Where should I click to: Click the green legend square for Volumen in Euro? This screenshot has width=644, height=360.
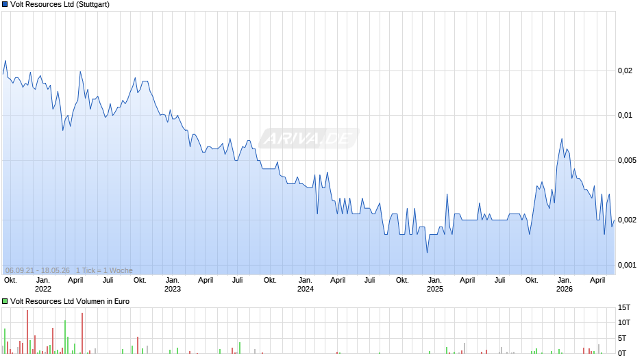pos(5,301)
